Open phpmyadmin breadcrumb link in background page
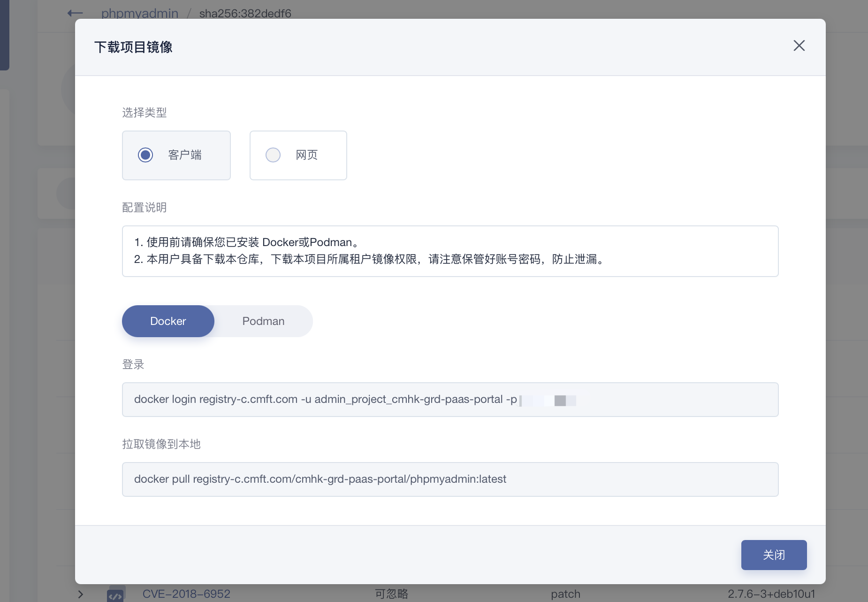The image size is (868, 602). [x=140, y=13]
